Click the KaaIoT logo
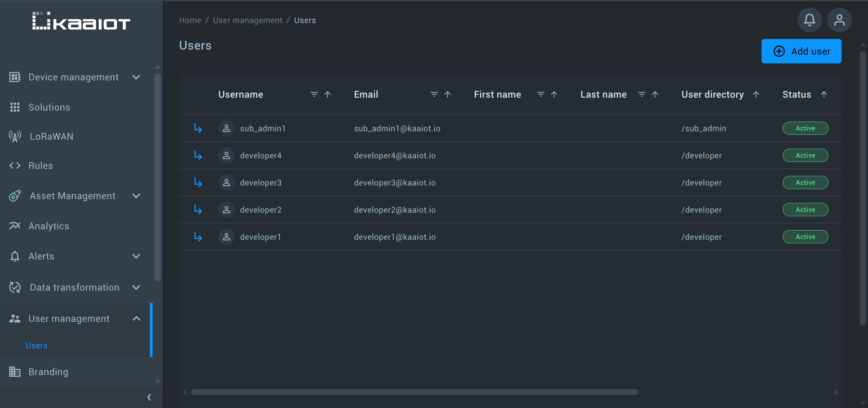 [x=81, y=21]
